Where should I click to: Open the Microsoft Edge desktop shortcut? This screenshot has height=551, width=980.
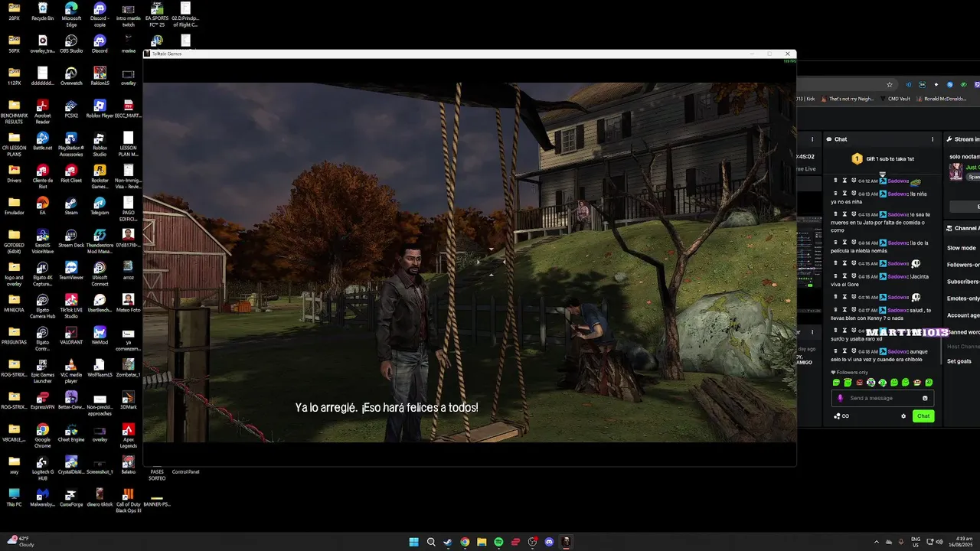(x=71, y=14)
